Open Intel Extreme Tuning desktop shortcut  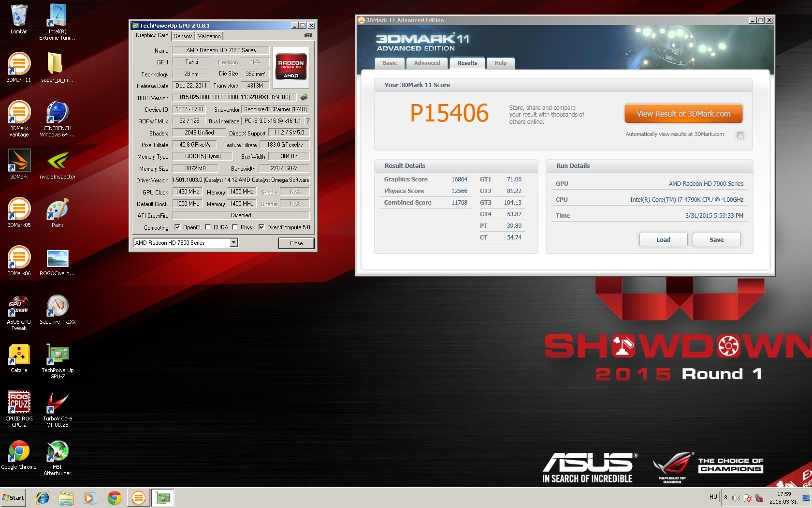click(57, 22)
